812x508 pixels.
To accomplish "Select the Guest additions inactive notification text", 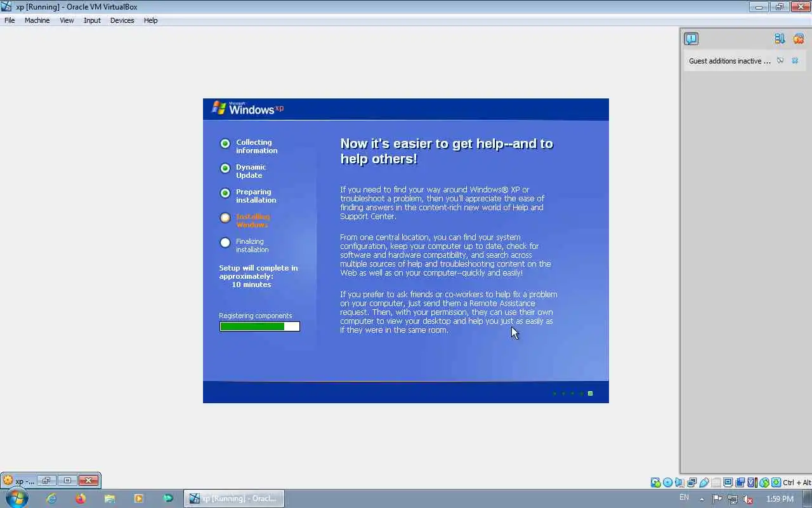I will point(730,61).
